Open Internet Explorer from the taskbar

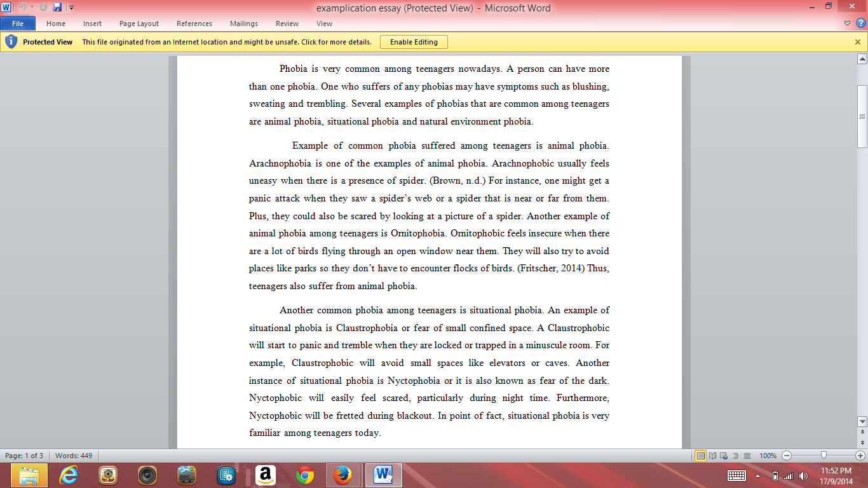pyautogui.click(x=69, y=475)
